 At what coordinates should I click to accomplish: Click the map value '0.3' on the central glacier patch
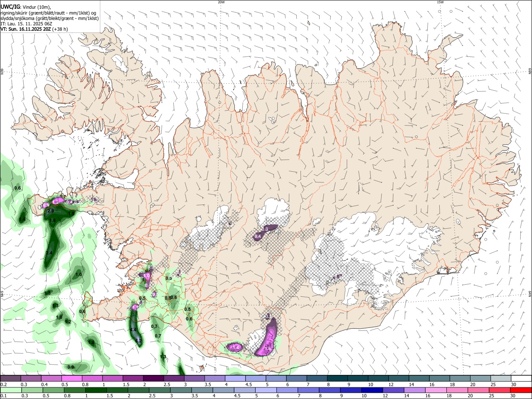(x=265, y=229)
